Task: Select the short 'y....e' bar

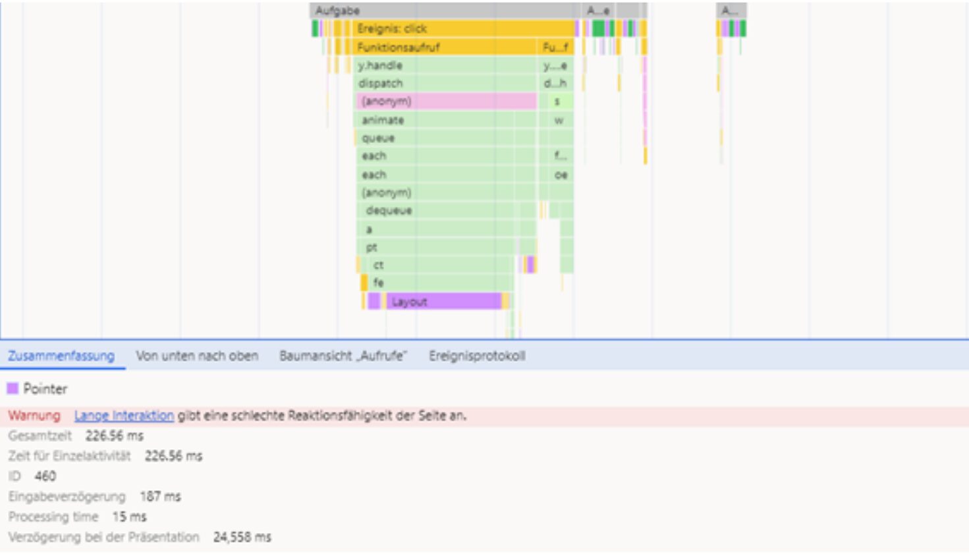Action: [555, 65]
